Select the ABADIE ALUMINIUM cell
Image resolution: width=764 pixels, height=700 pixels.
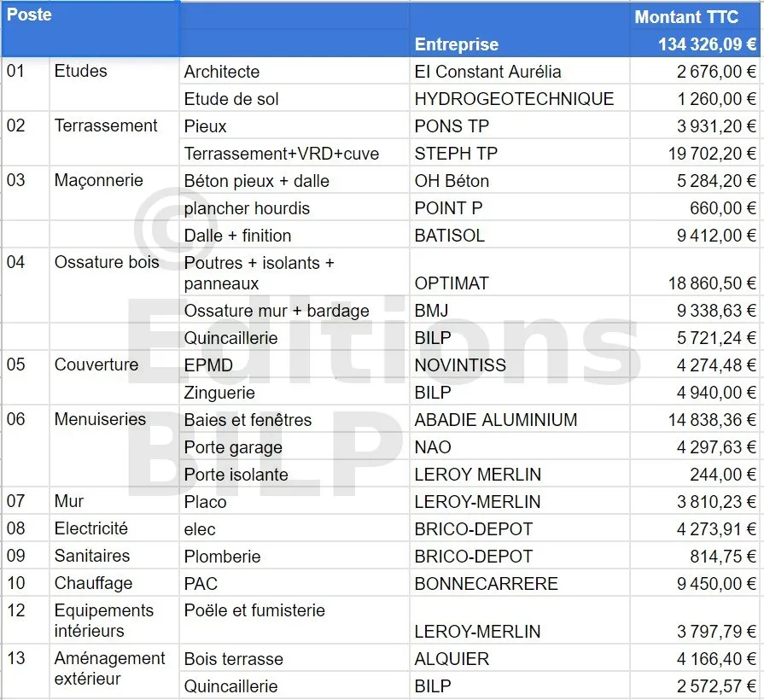click(x=496, y=420)
